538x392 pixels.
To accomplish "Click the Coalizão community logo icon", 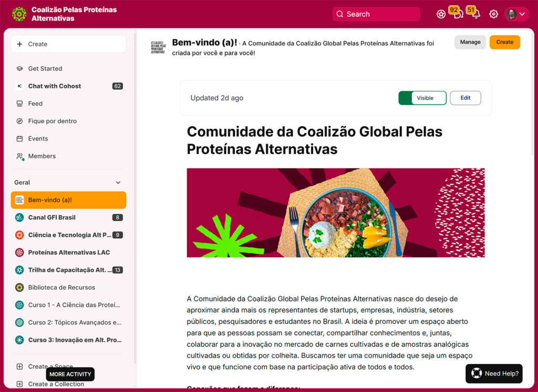I will pyautogui.click(x=19, y=14).
